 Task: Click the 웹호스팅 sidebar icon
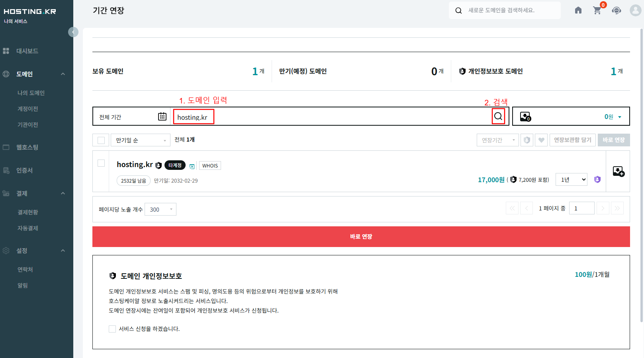(6, 147)
